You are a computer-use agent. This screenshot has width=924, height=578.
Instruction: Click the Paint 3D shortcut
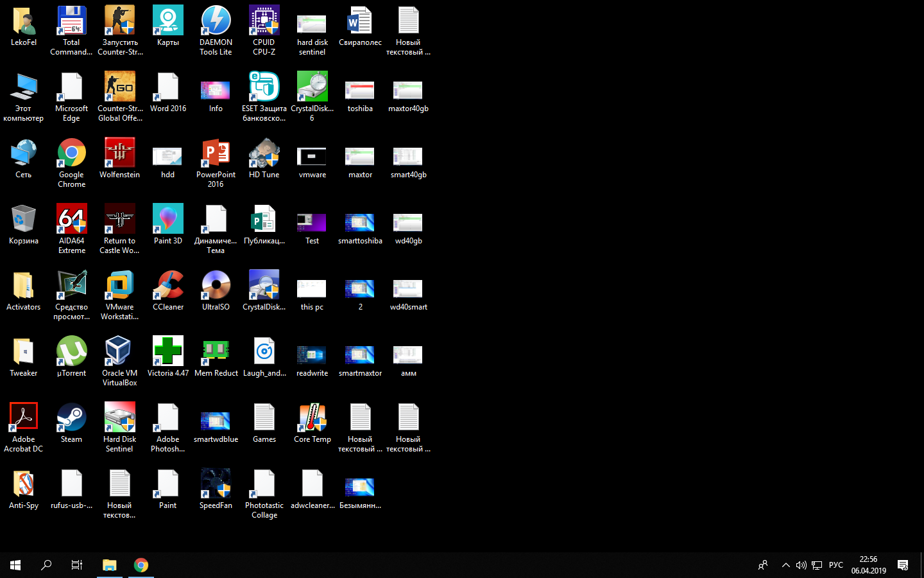167,219
